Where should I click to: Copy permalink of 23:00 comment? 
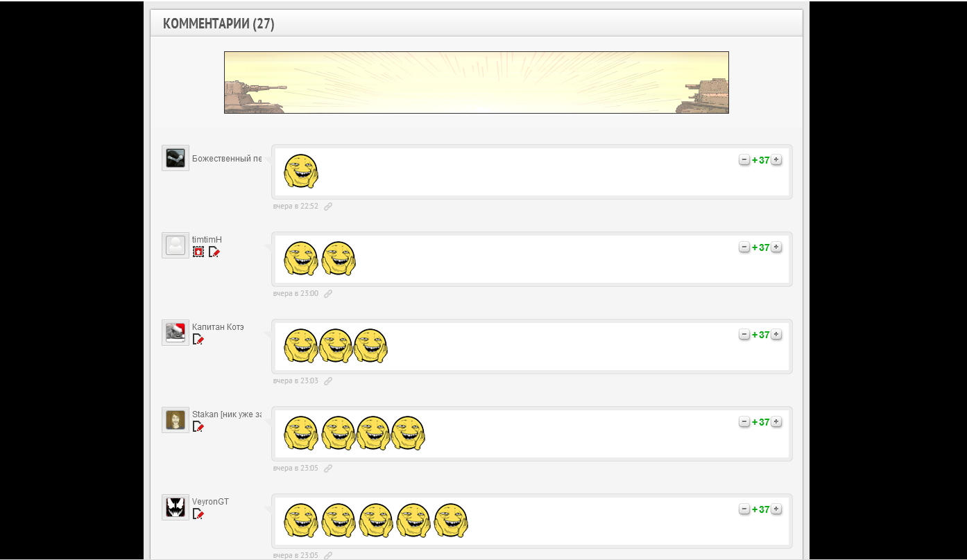point(328,294)
